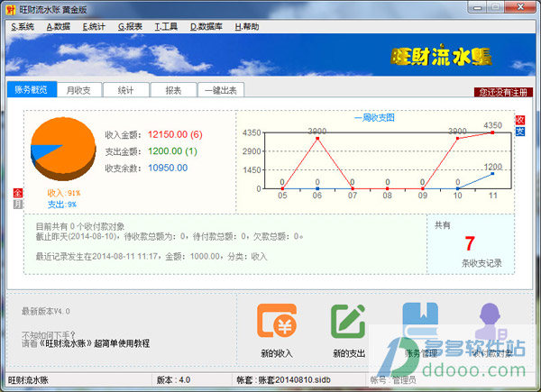Open the E.统计 menu

94,26
